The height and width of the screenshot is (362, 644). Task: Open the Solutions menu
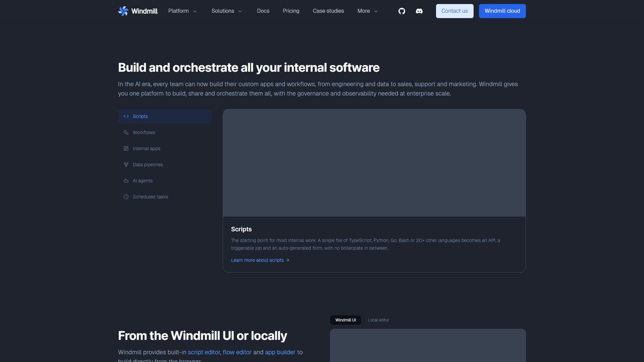(227, 11)
